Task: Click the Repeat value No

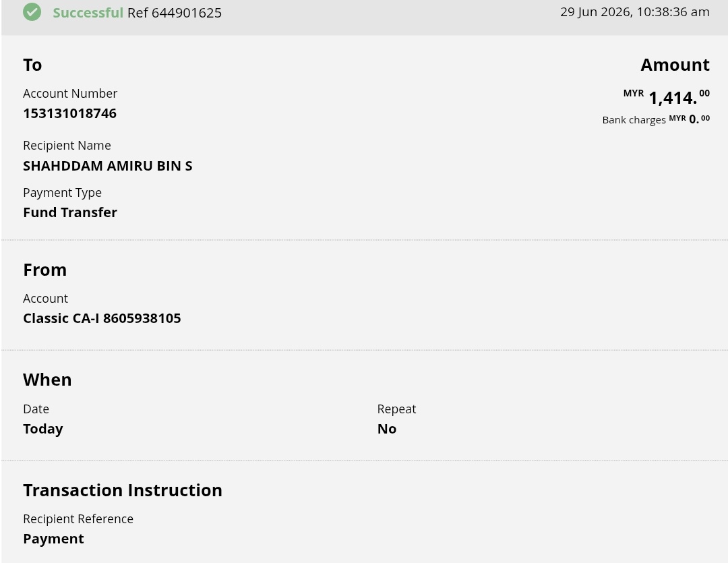Action: pyautogui.click(x=387, y=429)
